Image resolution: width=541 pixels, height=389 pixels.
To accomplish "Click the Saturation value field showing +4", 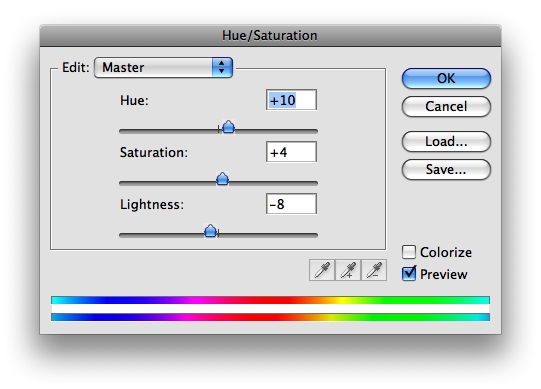I will click(x=292, y=152).
